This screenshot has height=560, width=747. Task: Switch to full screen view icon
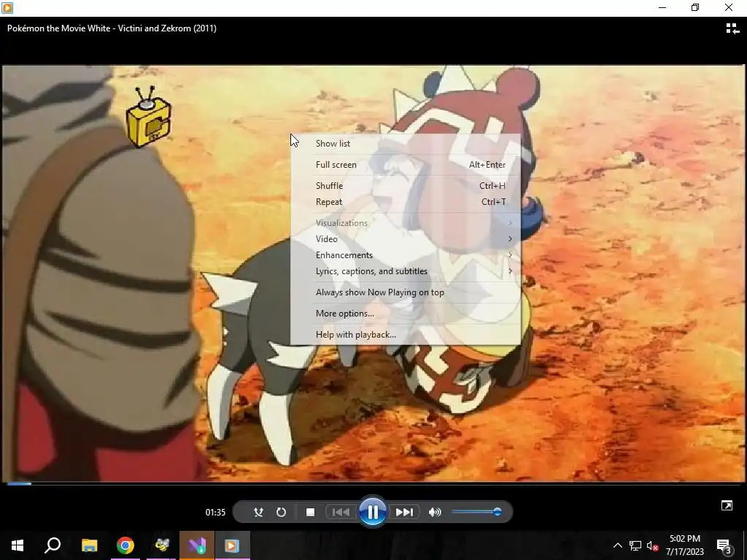(727, 506)
